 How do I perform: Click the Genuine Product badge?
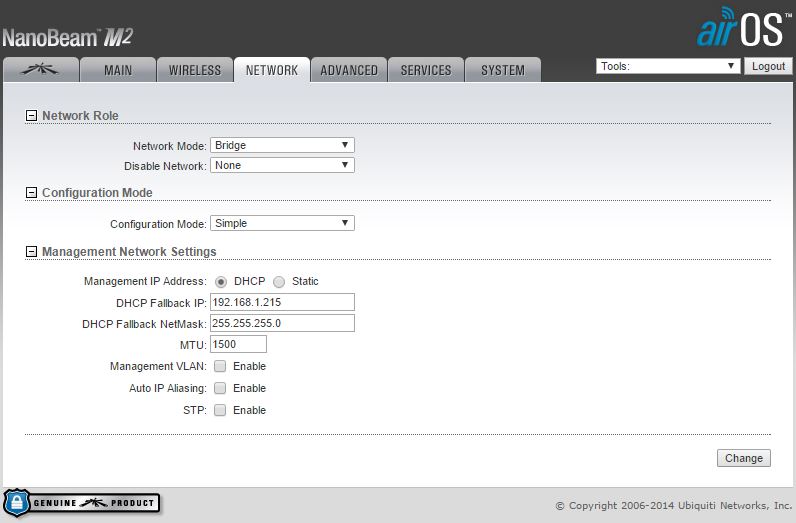point(81,503)
